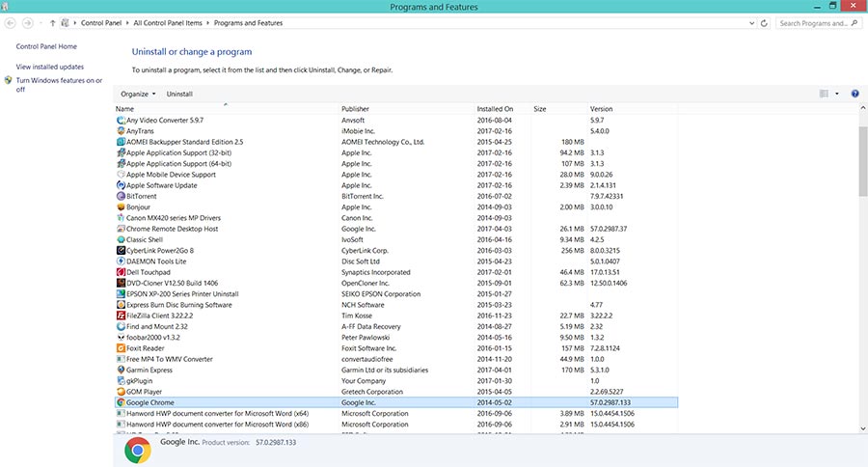Open the help question mark icon

tap(854, 94)
